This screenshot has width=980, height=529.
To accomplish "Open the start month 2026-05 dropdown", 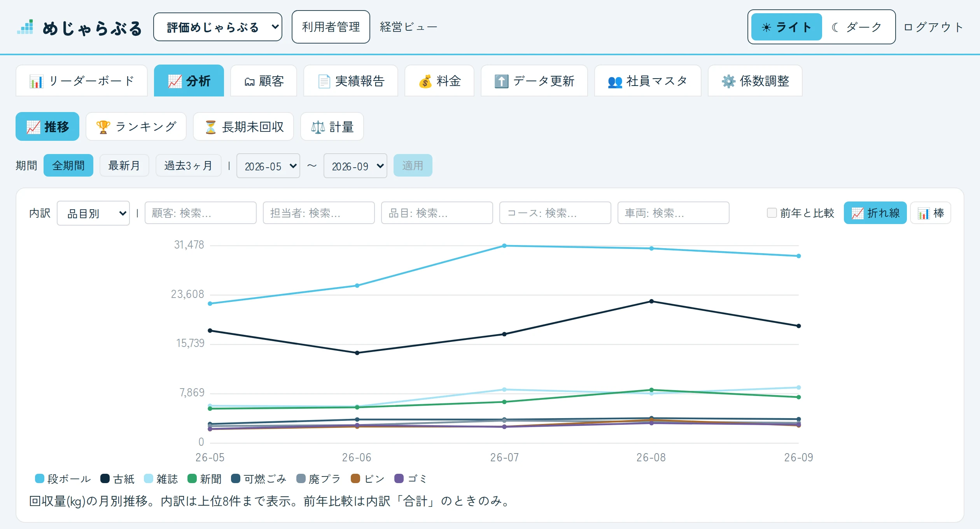I will [268, 166].
